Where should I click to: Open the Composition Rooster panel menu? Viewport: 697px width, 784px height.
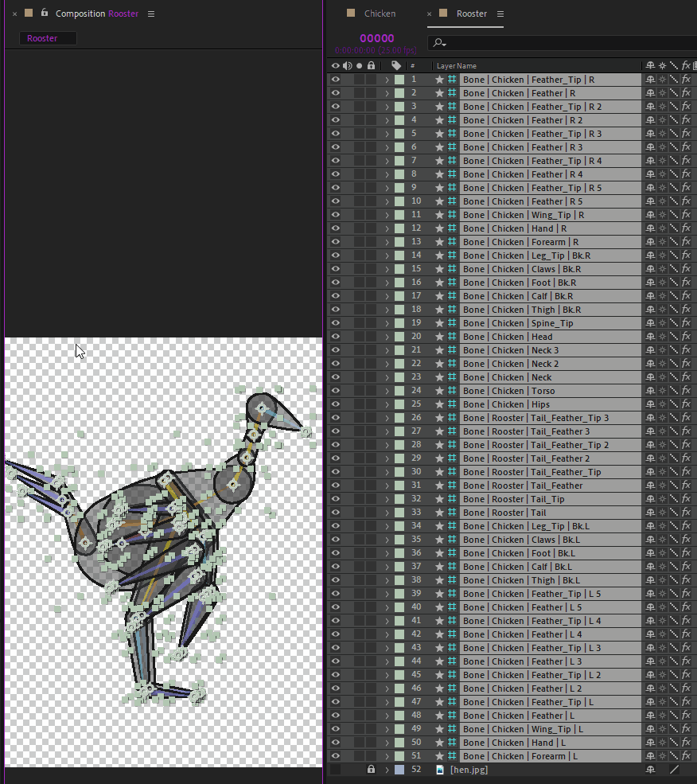point(151,14)
